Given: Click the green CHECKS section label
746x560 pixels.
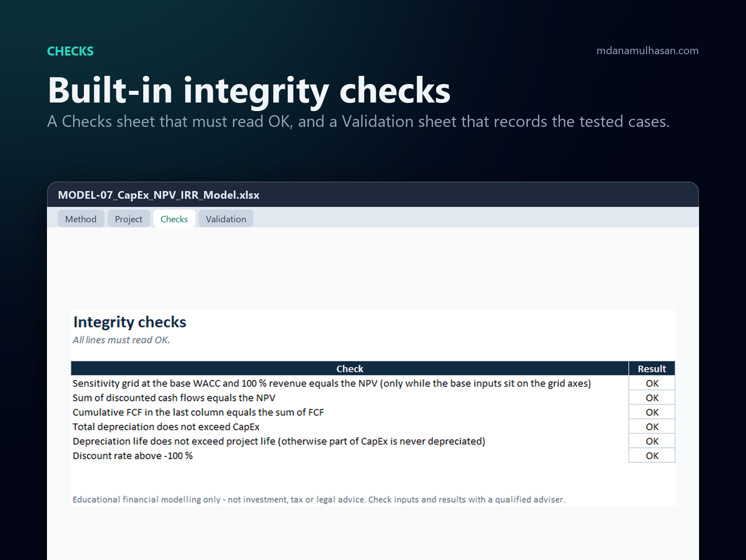Looking at the screenshot, I should point(70,51).
